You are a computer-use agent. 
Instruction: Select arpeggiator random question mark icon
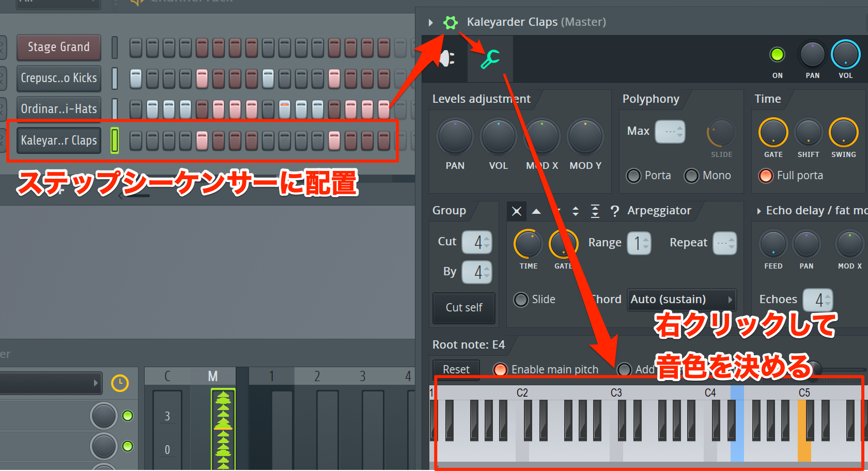(615, 211)
